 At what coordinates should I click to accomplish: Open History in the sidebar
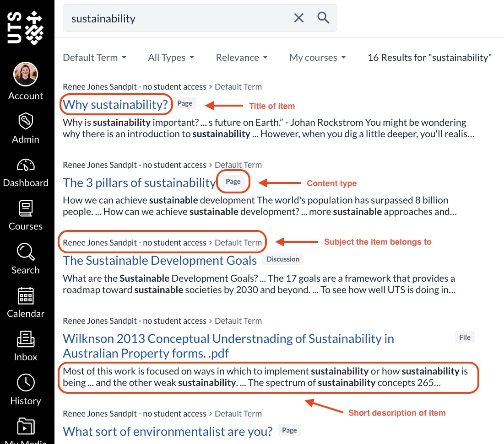26,383
